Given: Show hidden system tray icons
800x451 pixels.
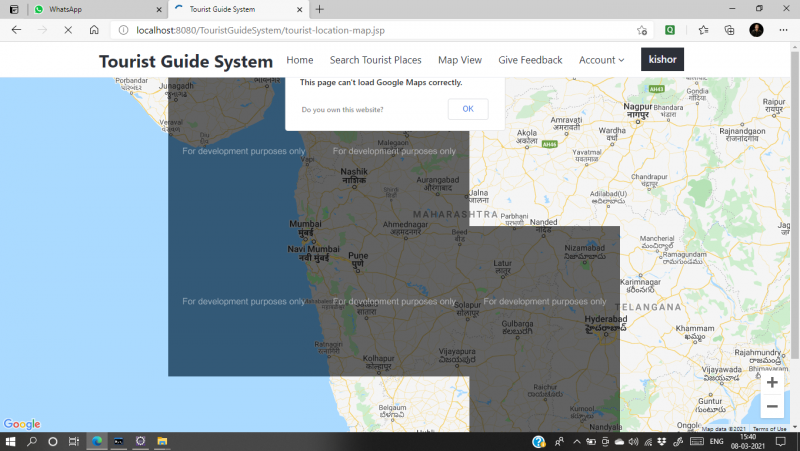Looking at the screenshot, I should (x=577, y=442).
